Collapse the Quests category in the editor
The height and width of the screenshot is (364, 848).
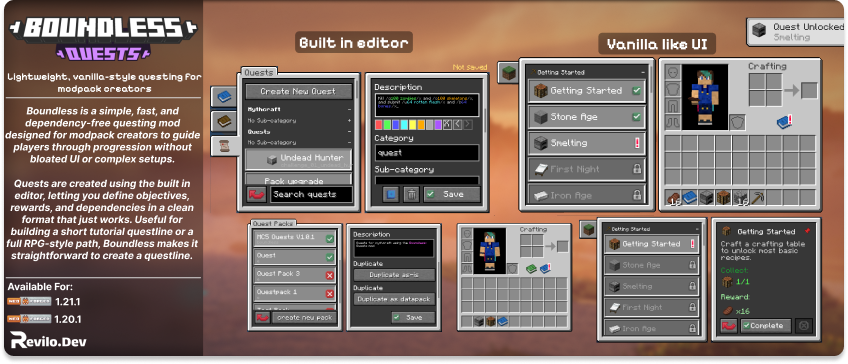click(x=349, y=131)
